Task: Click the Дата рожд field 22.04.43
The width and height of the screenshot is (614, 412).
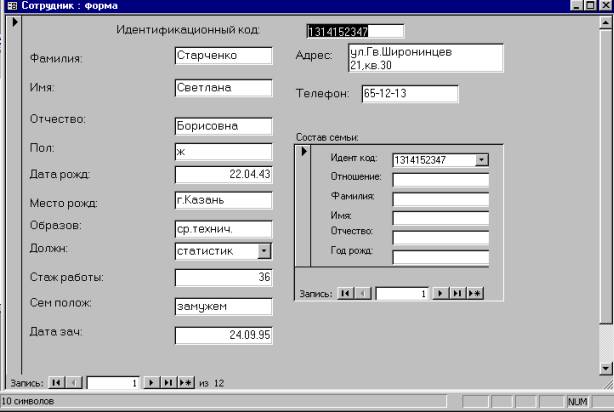Action: click(224, 175)
